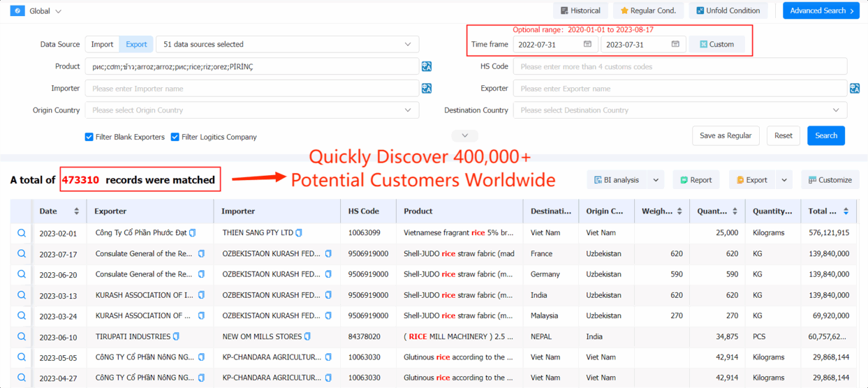
Task: Switch data source to Import
Action: [102, 44]
